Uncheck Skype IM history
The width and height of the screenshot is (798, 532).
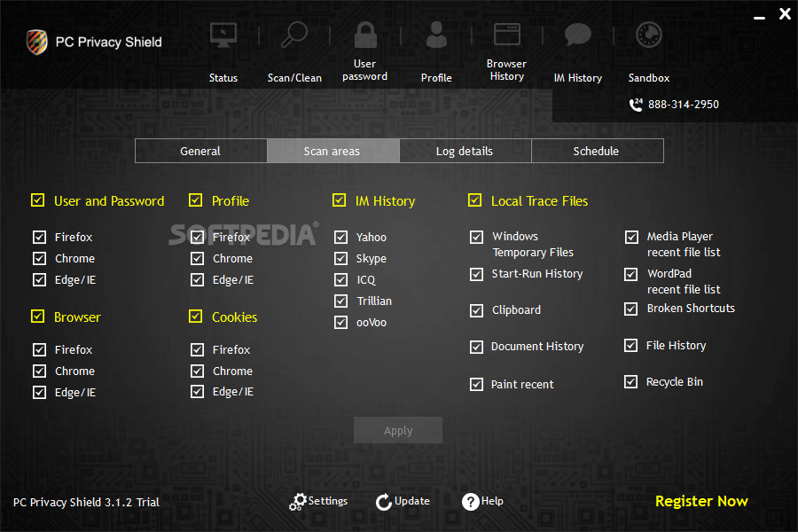(x=341, y=258)
